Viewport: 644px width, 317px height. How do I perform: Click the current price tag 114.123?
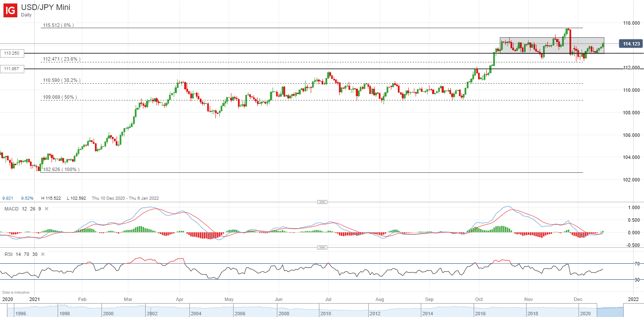[x=631, y=44]
